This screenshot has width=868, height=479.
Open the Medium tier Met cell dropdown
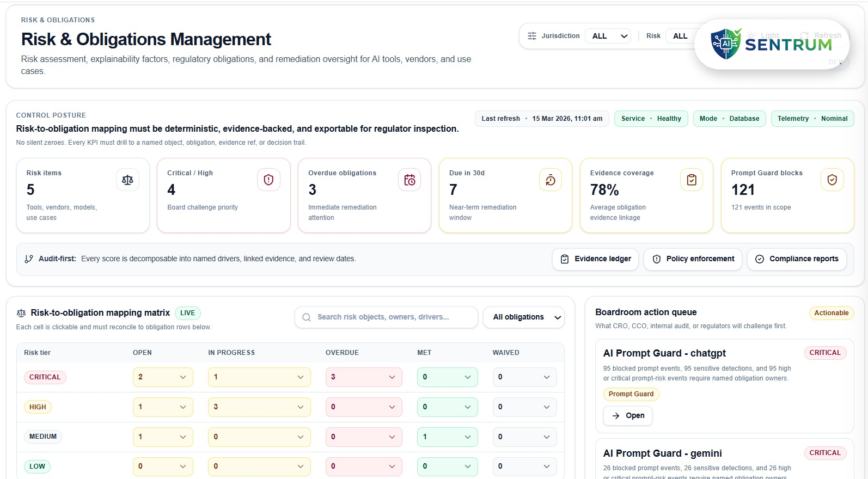click(x=447, y=437)
